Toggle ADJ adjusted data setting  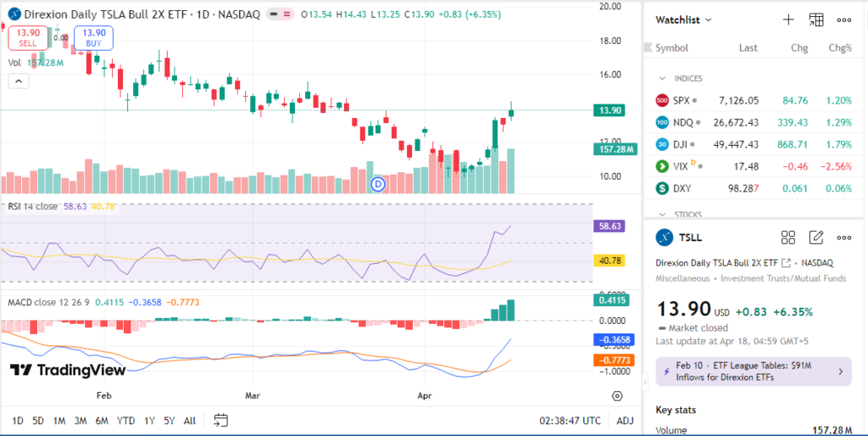tap(625, 421)
